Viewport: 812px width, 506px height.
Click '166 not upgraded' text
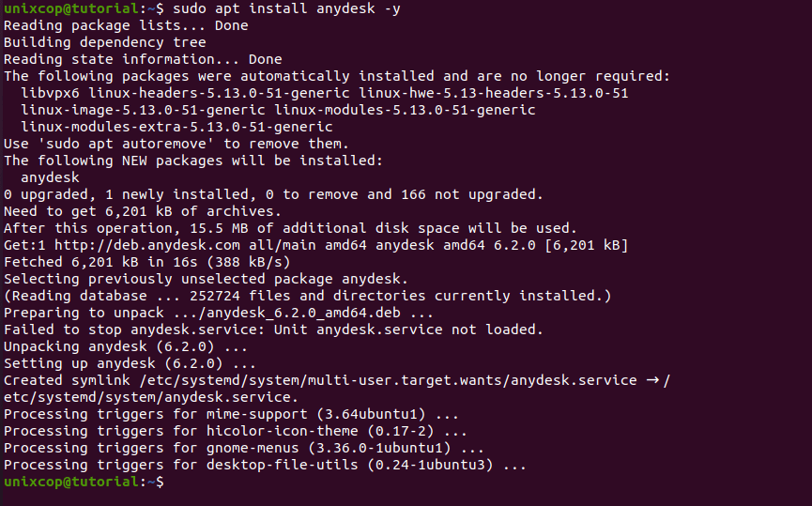tap(470, 194)
